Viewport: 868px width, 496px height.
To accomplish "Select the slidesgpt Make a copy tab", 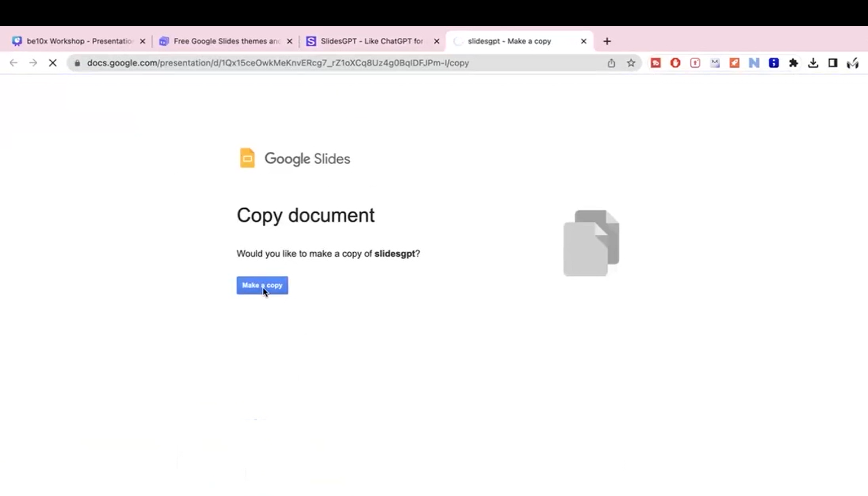I will point(519,41).
